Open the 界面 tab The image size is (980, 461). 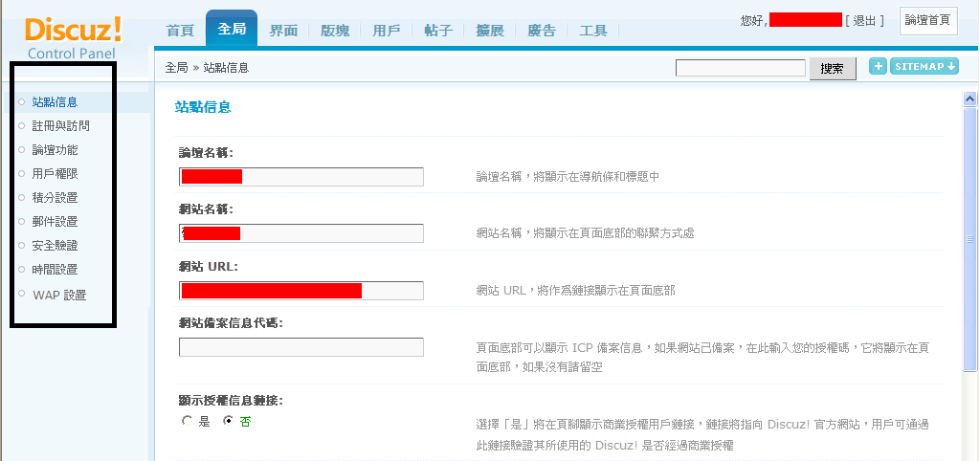283,31
